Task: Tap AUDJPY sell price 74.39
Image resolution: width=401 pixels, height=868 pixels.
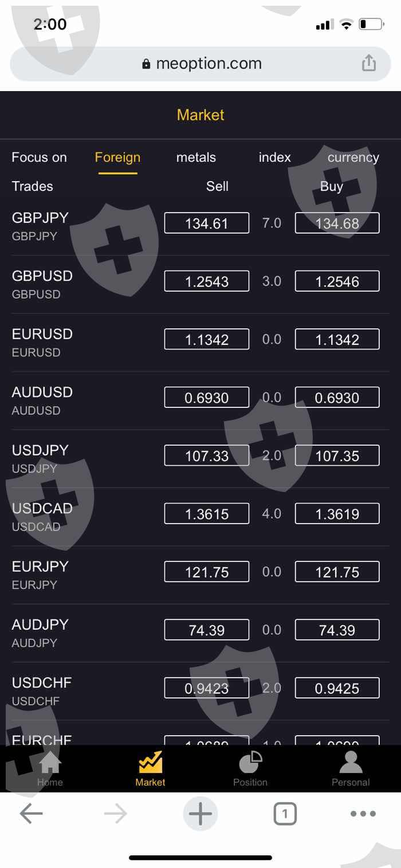Action: click(207, 630)
